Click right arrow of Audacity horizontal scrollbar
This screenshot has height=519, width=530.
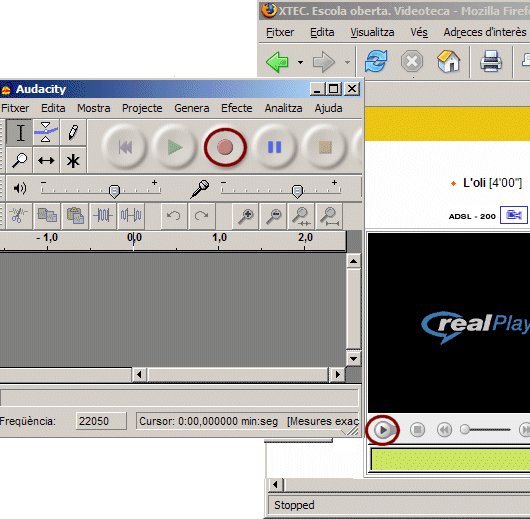coord(337,375)
